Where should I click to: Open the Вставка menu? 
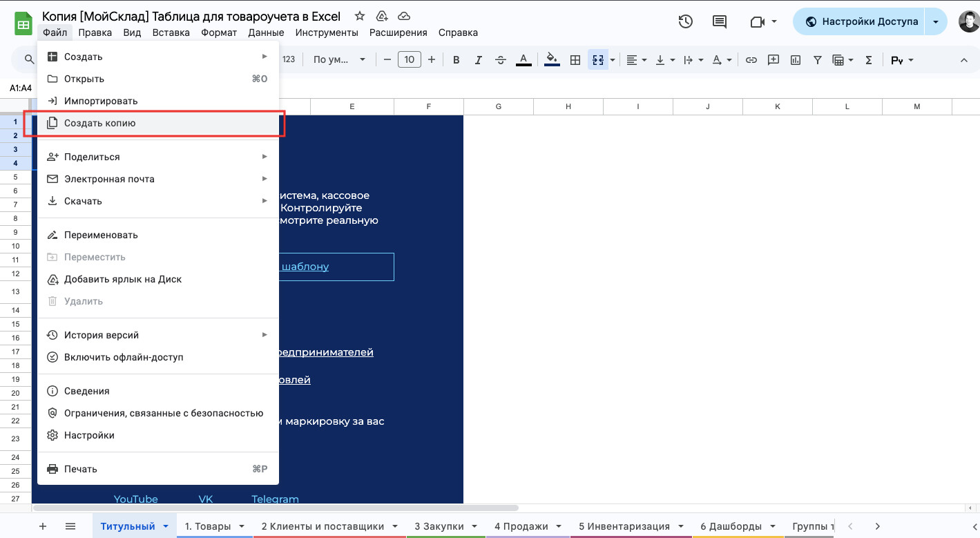click(171, 32)
